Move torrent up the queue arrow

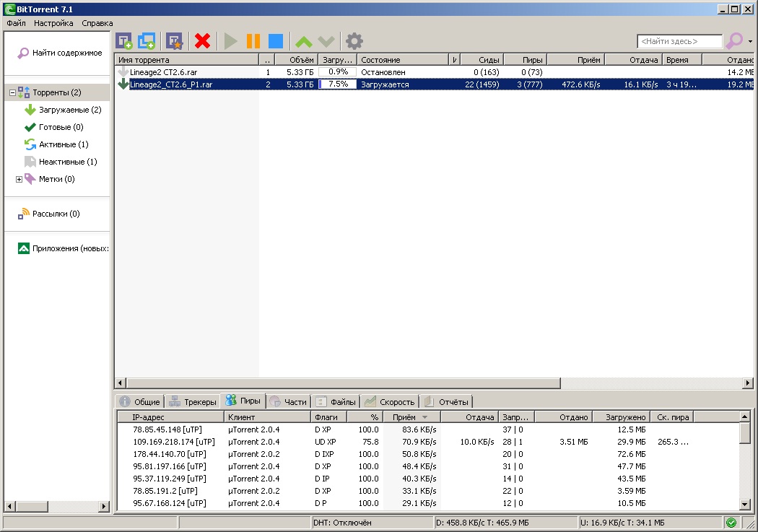304,42
